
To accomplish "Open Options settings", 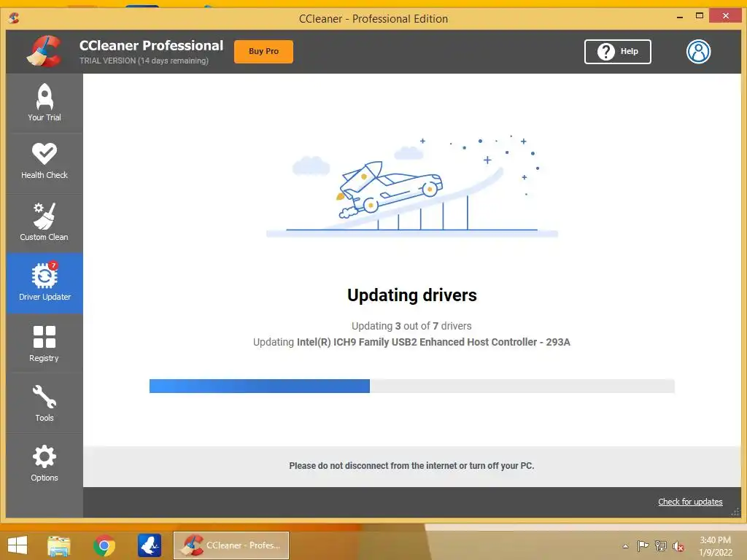I will (x=44, y=463).
